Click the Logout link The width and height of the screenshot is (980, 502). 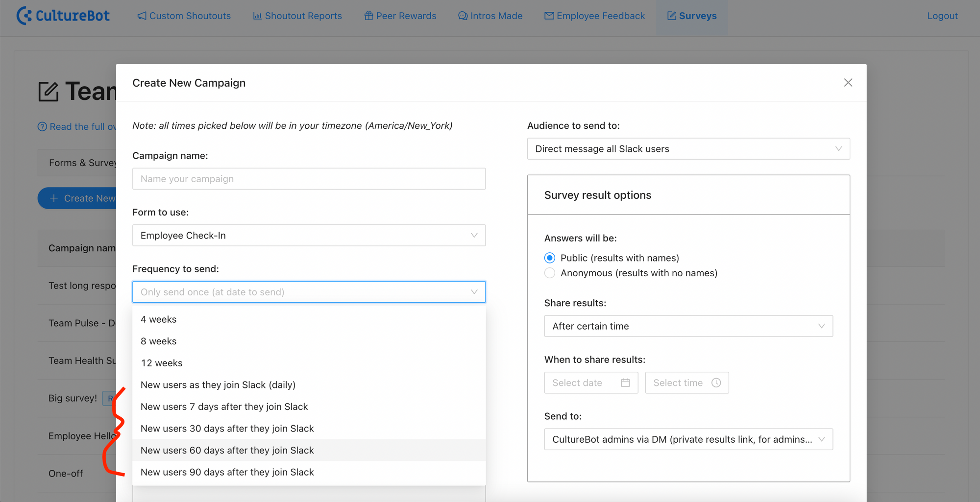point(942,16)
